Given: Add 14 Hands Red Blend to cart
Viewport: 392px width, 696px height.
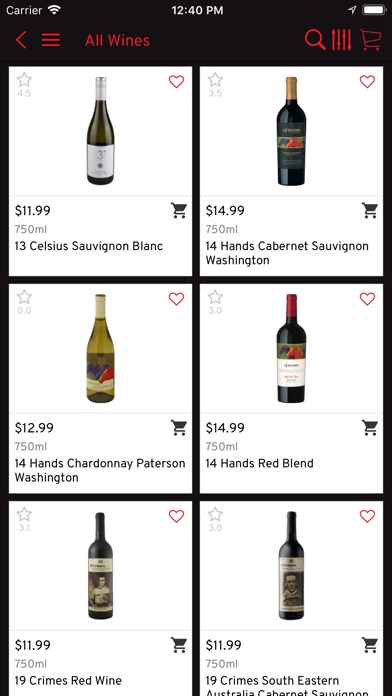Looking at the screenshot, I should click(x=370, y=427).
